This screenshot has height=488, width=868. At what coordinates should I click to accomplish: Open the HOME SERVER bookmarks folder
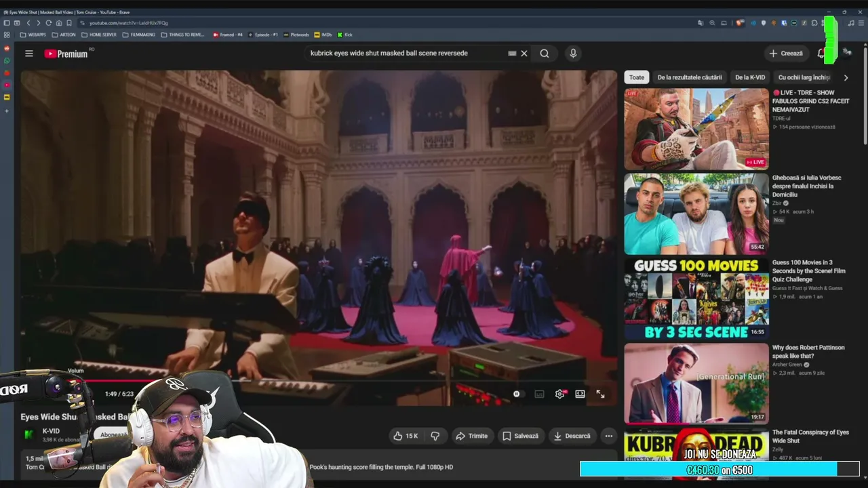99,35
